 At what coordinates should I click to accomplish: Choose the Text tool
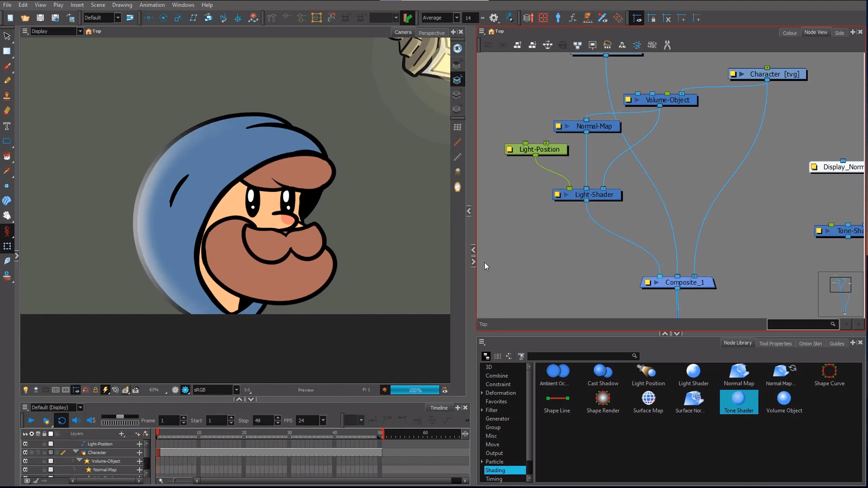[x=7, y=126]
